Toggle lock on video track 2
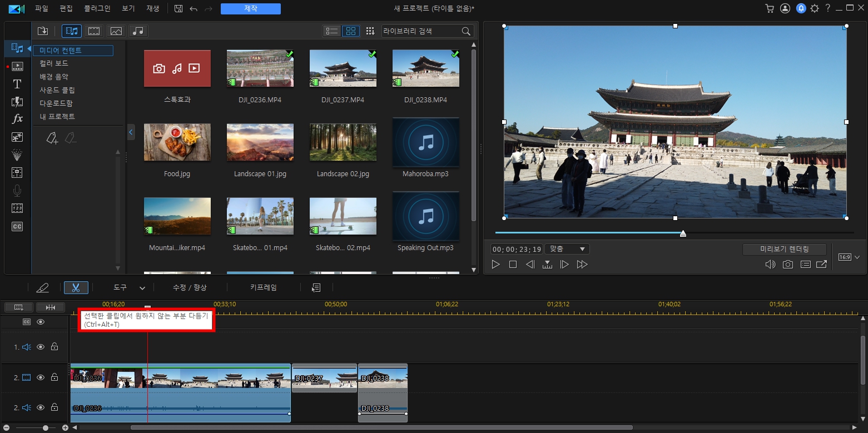The width and height of the screenshot is (868, 433). pyautogui.click(x=54, y=377)
